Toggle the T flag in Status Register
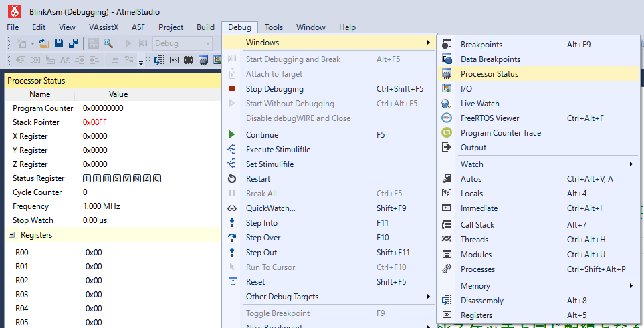 pyautogui.click(x=96, y=178)
